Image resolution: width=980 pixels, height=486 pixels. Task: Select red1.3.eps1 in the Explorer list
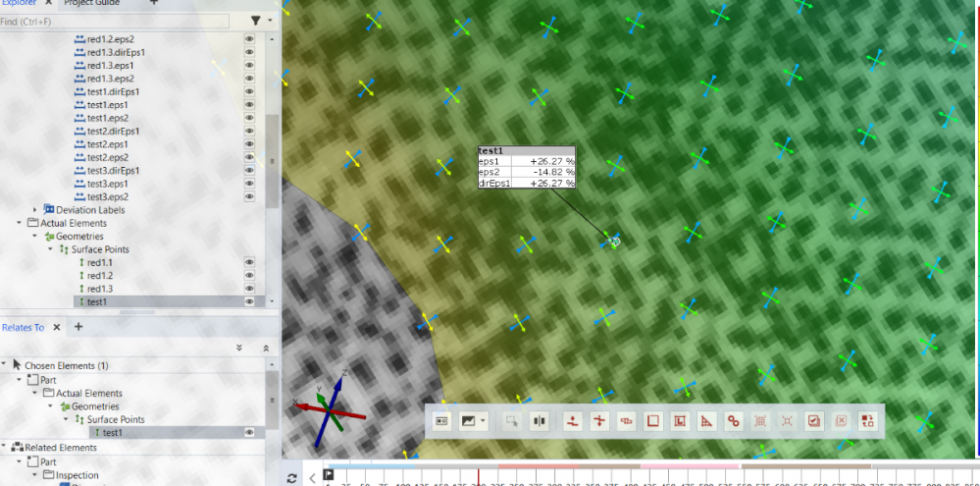[x=111, y=65]
